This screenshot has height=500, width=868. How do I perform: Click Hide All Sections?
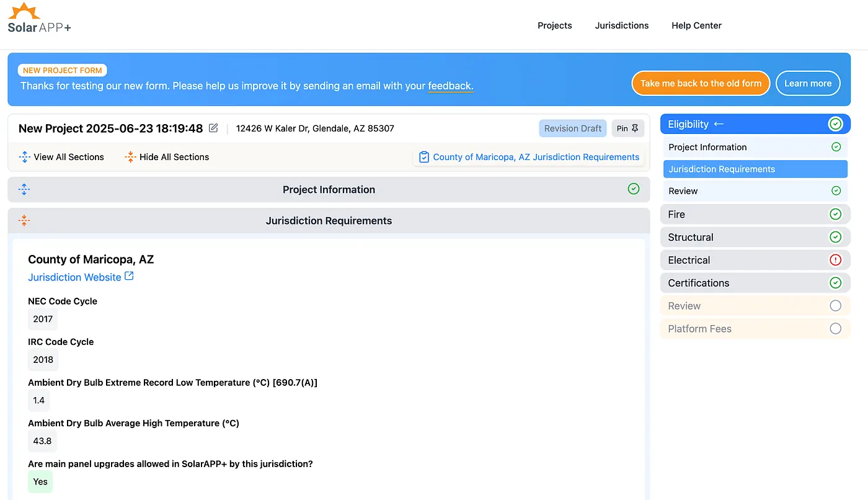click(167, 157)
